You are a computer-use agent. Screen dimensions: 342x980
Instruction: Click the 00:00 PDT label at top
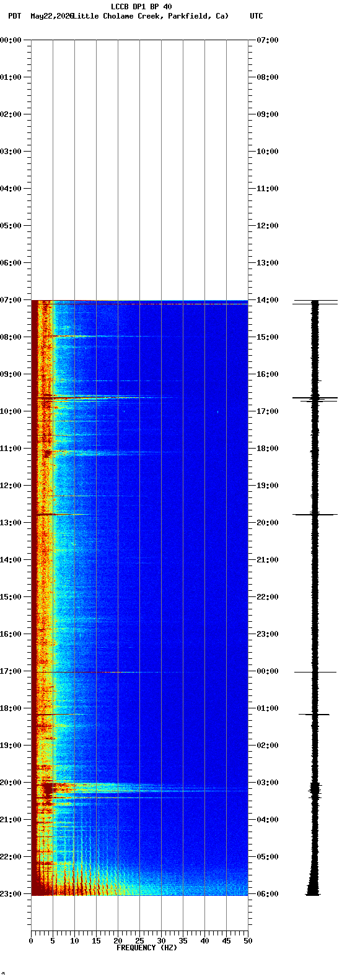[11, 40]
